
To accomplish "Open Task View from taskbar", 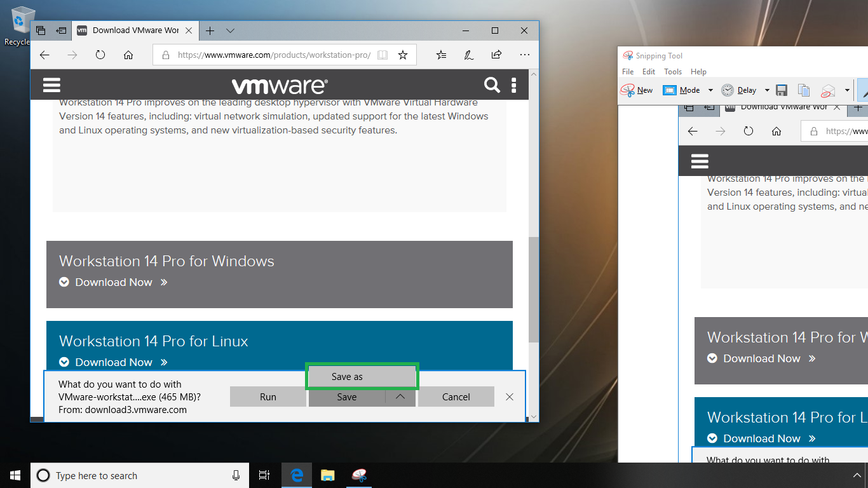I will [264, 475].
